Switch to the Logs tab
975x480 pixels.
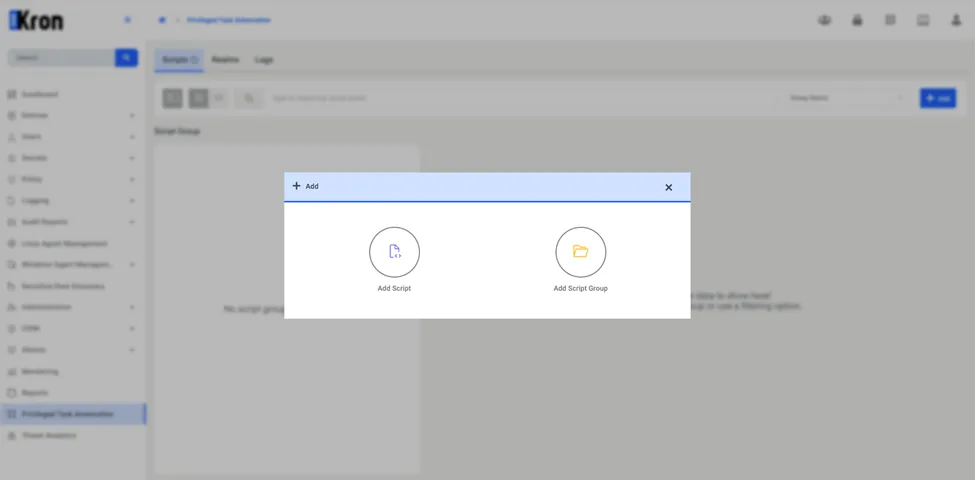tap(264, 60)
